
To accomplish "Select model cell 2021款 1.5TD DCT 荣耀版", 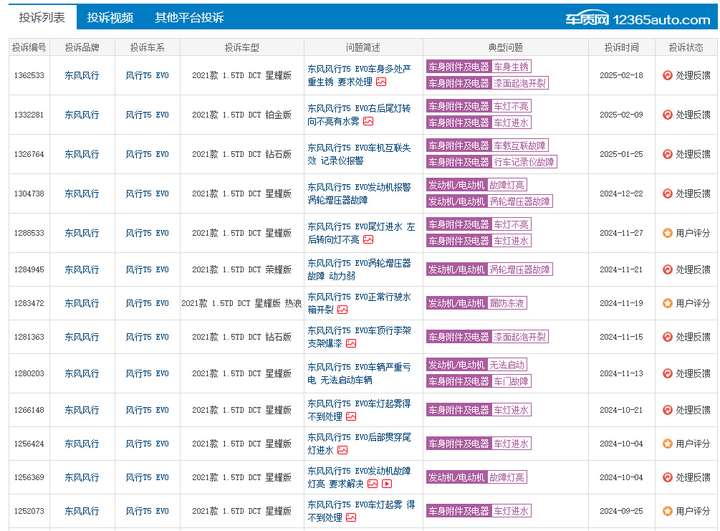I will point(242,270).
